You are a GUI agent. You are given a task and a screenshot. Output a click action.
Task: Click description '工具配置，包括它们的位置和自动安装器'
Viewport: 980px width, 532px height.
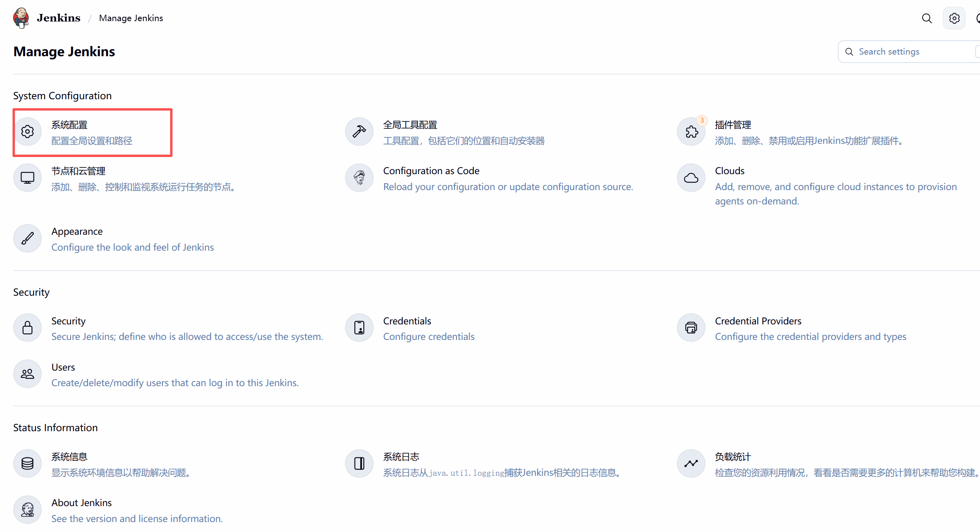click(x=464, y=141)
